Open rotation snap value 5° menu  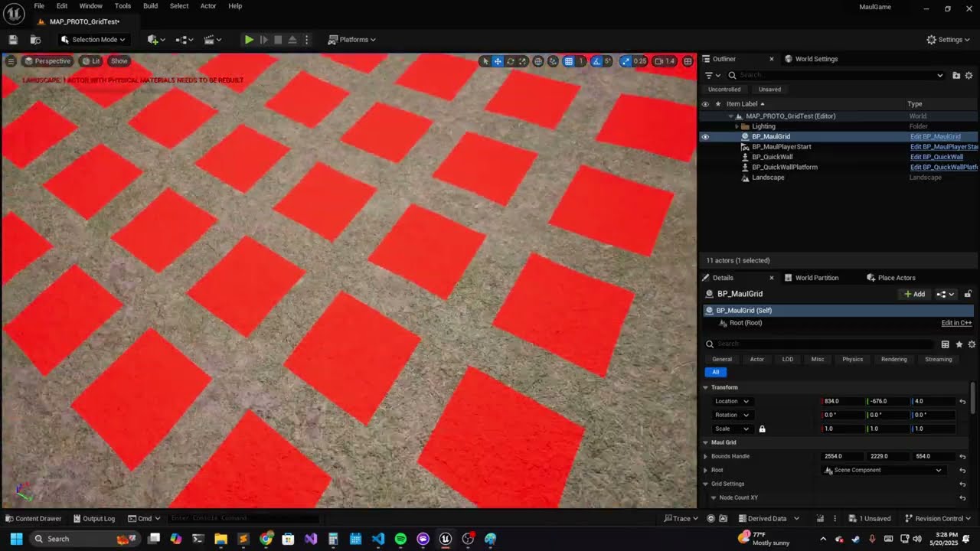(x=608, y=61)
